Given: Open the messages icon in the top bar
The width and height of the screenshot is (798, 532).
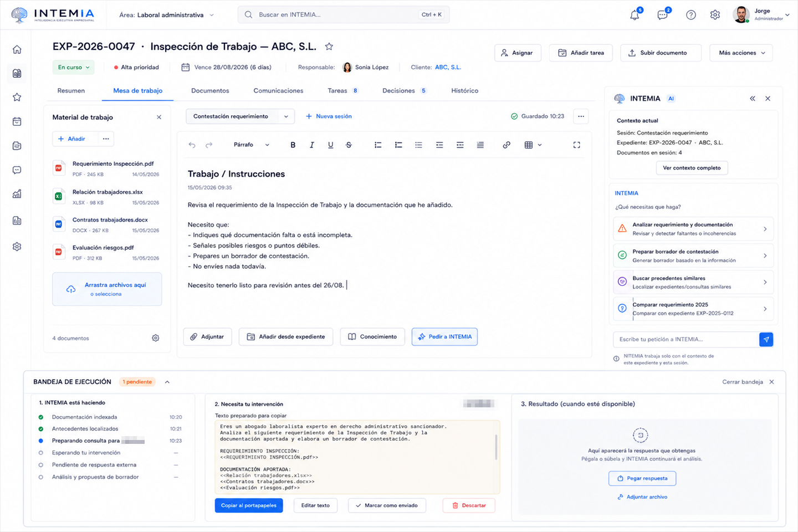Looking at the screenshot, I should pyautogui.click(x=663, y=15).
